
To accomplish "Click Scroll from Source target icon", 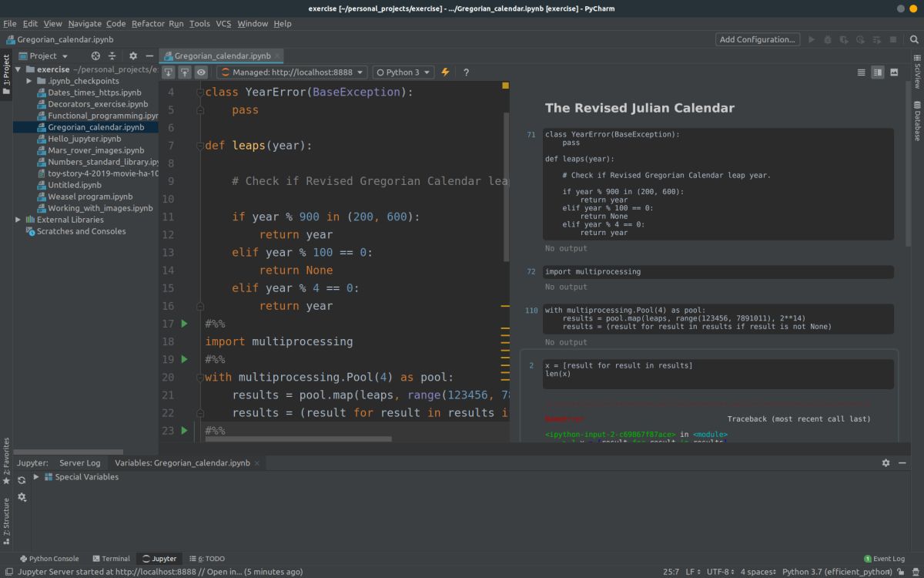I will (x=95, y=55).
